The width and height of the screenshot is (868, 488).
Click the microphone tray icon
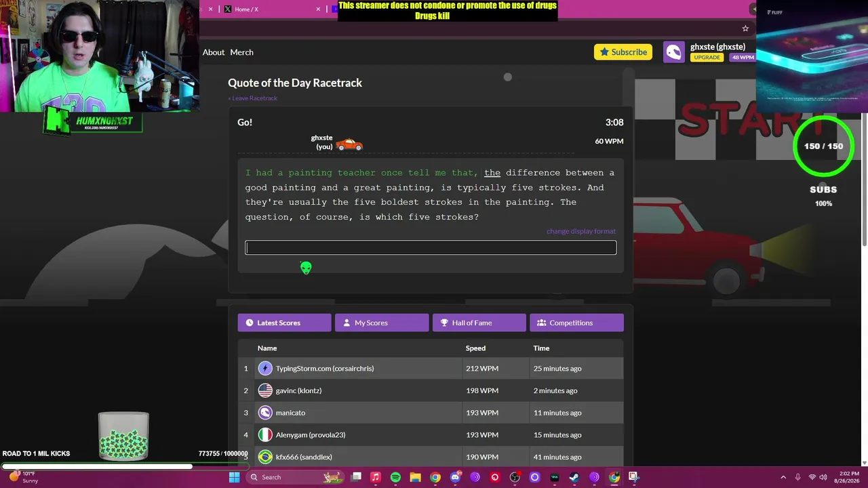coord(797,477)
